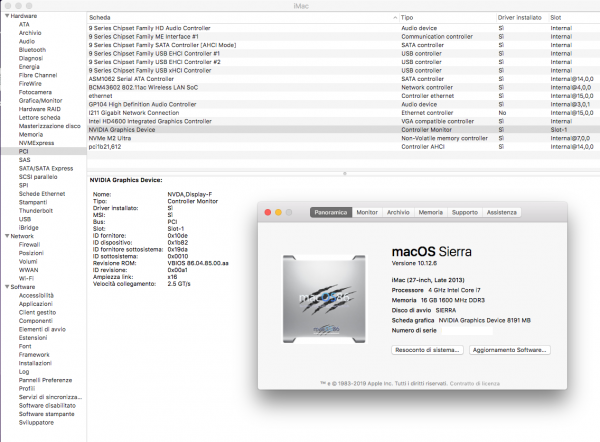
Task: Select Schede Ethernet in the sidebar
Action: coord(42,194)
